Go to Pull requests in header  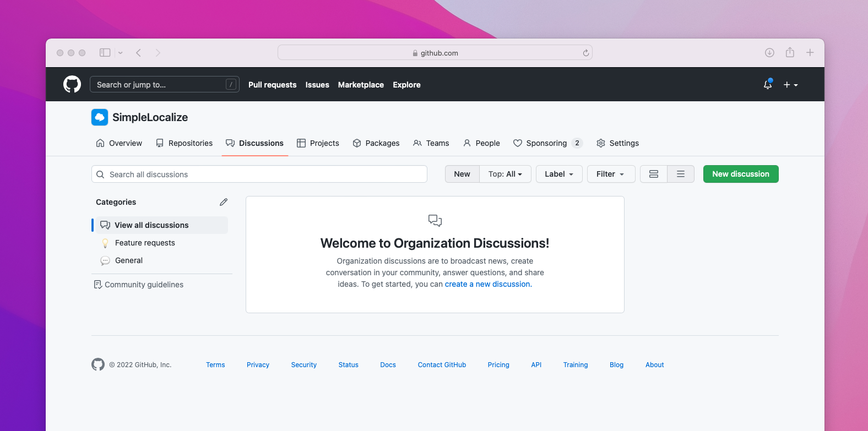(x=272, y=85)
